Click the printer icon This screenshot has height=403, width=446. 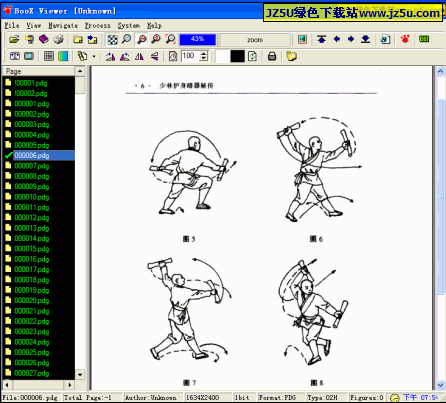[59, 39]
